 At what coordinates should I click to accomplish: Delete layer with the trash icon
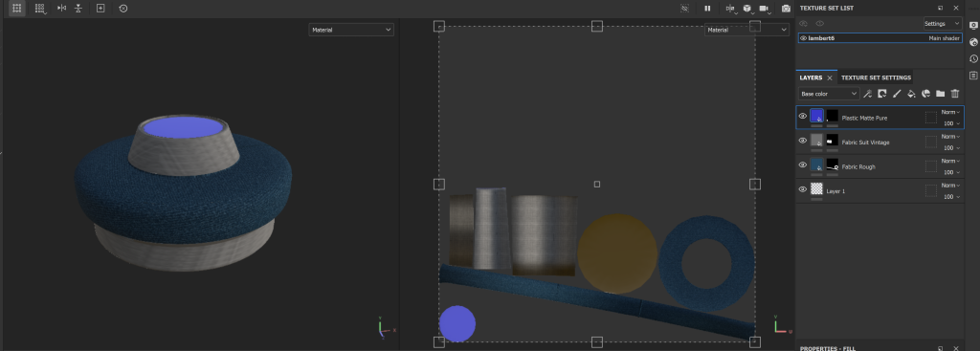(x=955, y=94)
